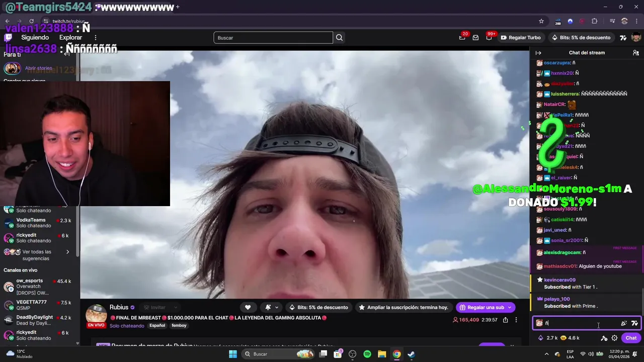Click kevincerav09 subscription notice in chat

point(587,284)
